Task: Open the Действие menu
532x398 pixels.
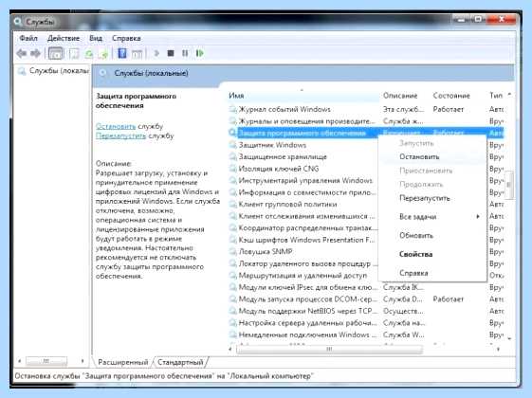Action: click(64, 38)
